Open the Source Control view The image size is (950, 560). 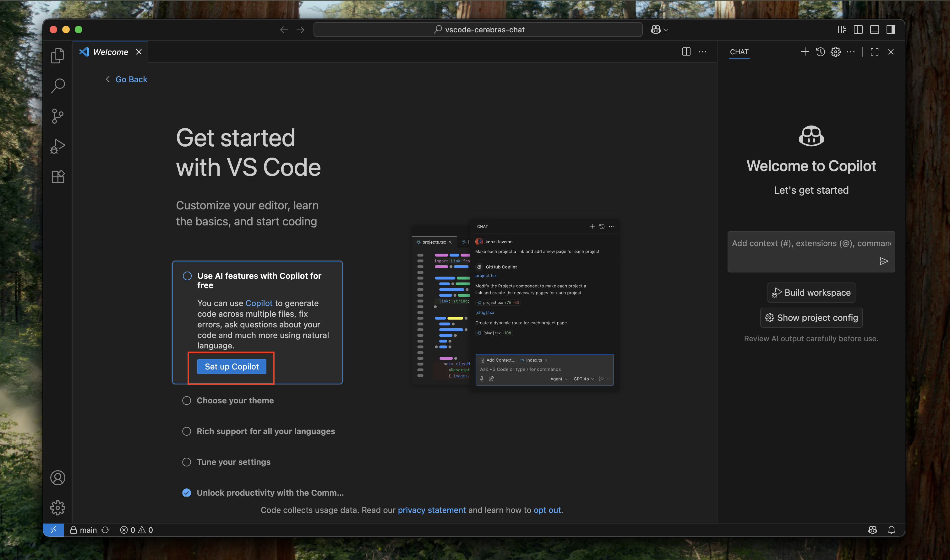(57, 116)
